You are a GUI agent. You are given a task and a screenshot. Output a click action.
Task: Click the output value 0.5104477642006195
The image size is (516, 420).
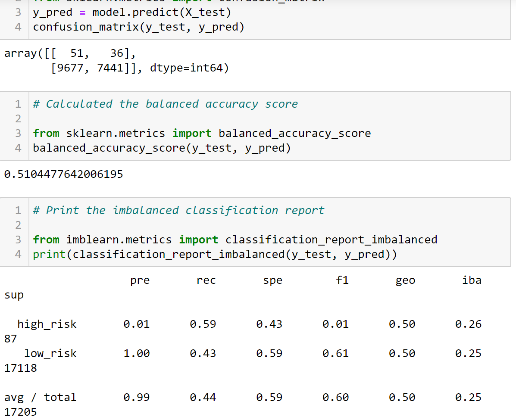click(63, 174)
